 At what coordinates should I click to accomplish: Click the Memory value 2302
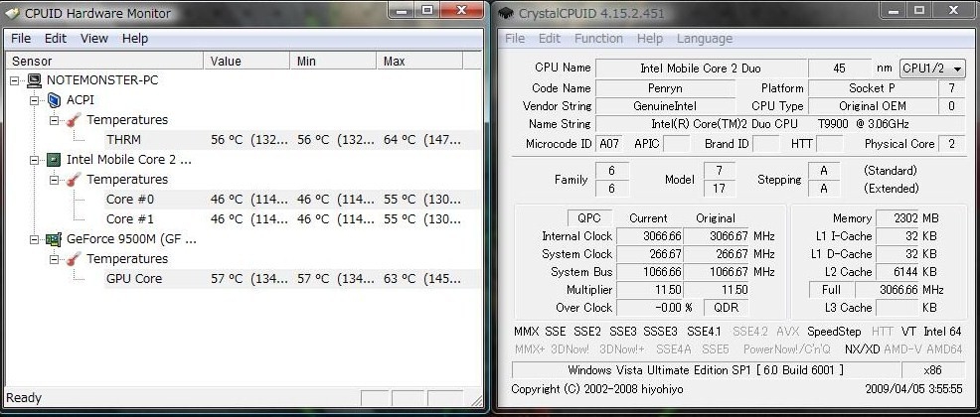tap(897, 218)
